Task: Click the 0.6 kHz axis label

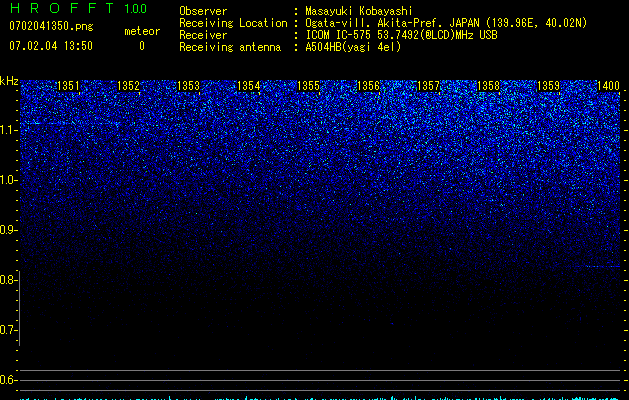Action: click(x=8, y=380)
